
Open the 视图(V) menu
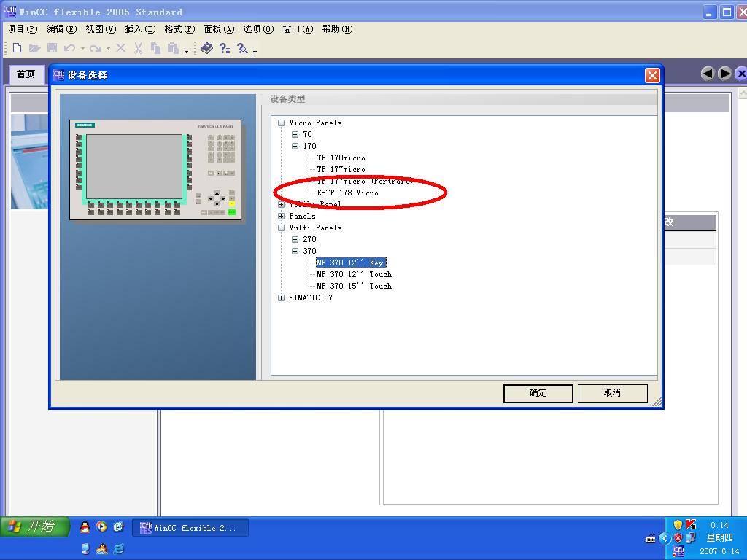point(101,29)
